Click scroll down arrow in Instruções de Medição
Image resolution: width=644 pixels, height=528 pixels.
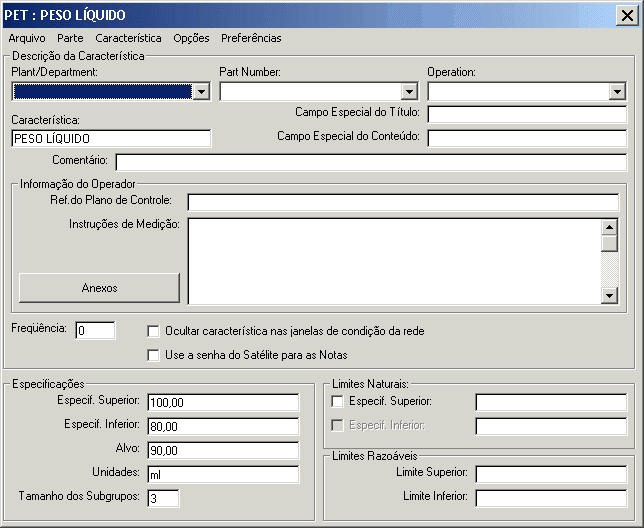609,295
